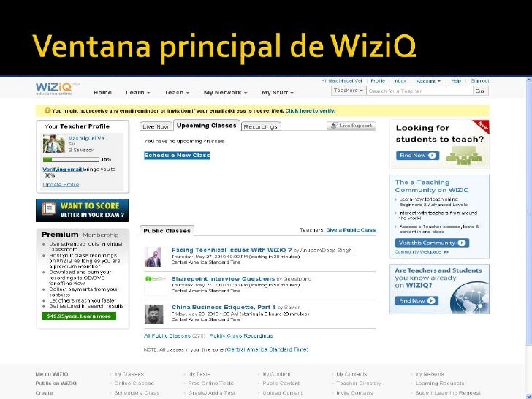This screenshot has height=399, width=532.
Task: Click the Verifying email link
Action: coord(62,169)
